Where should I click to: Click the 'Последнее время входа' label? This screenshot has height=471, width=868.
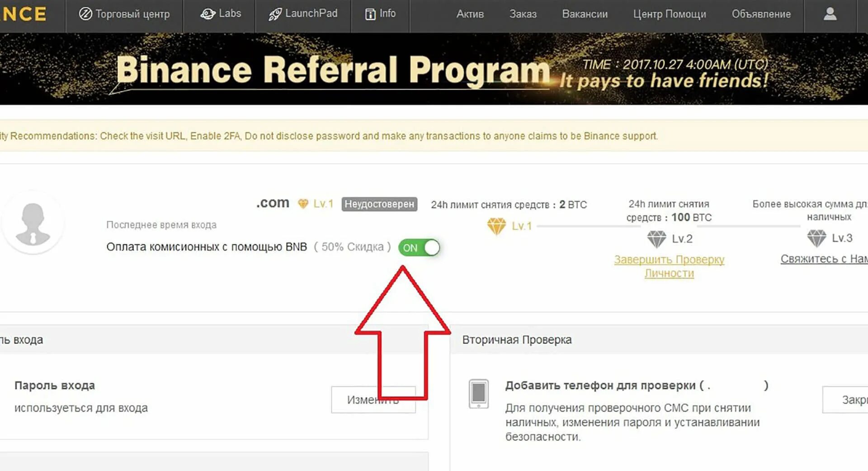tap(161, 225)
